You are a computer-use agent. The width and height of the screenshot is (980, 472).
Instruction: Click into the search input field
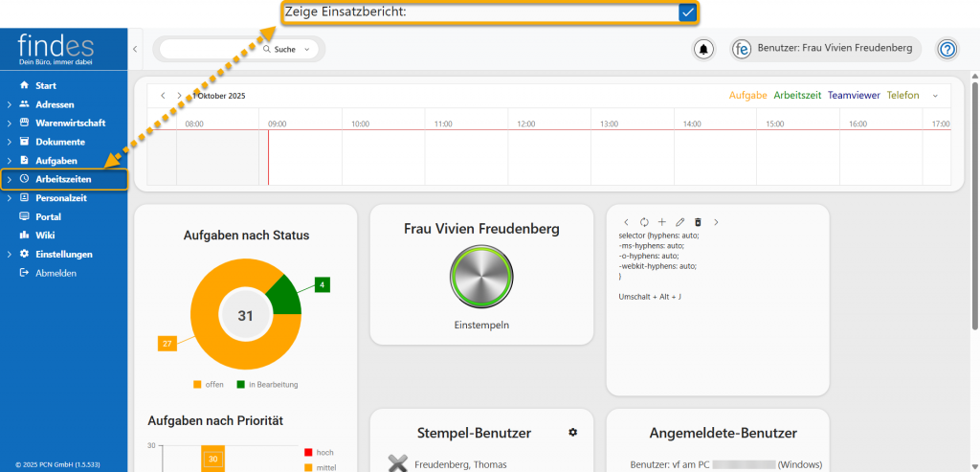(211, 49)
